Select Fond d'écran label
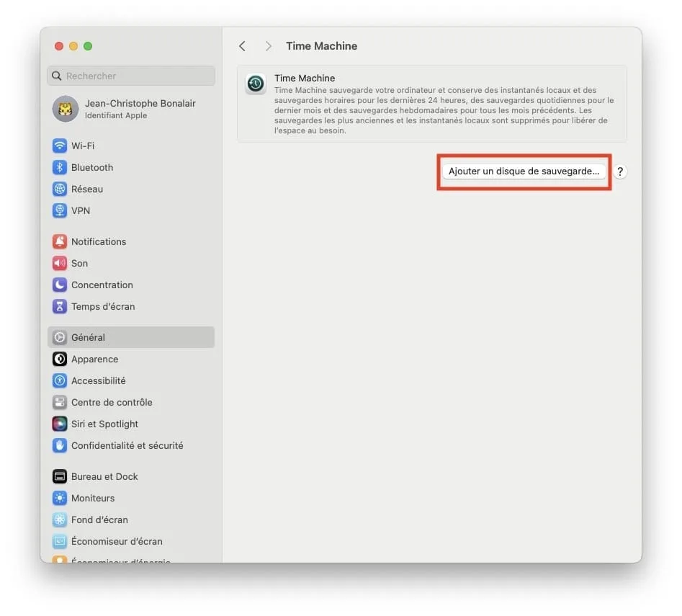 click(x=99, y=520)
